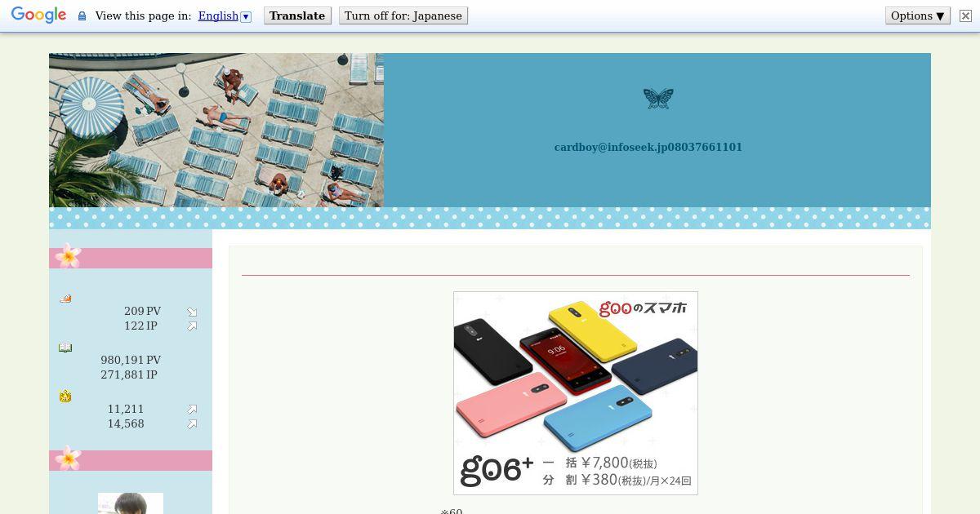This screenshot has height=514, width=980.
Task: Click the down arrow beside 209 PV
Action: point(192,312)
